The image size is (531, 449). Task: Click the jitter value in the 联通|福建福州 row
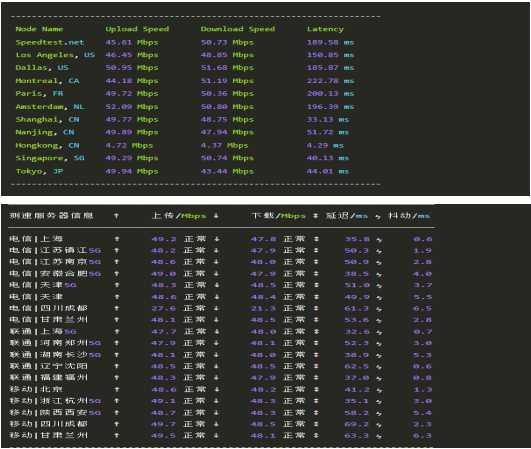point(422,378)
